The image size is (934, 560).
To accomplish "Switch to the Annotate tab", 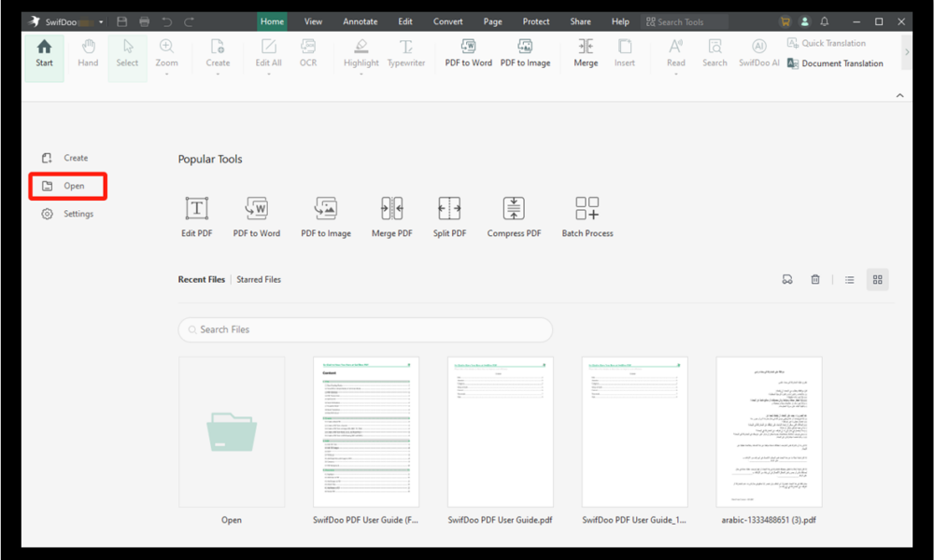I will click(361, 21).
